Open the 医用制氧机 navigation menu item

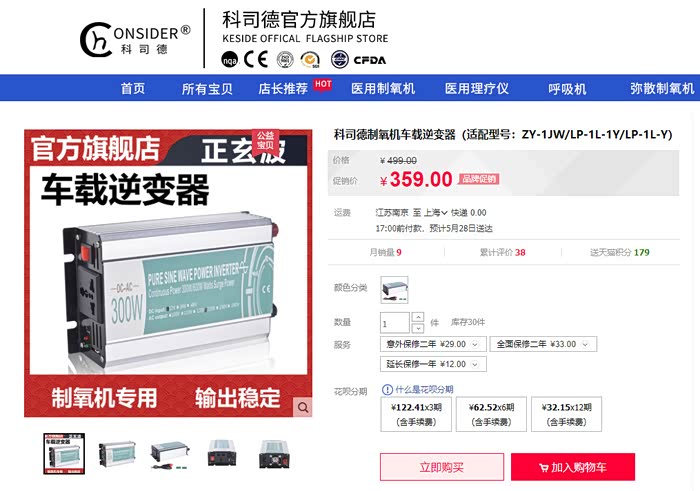[383, 88]
